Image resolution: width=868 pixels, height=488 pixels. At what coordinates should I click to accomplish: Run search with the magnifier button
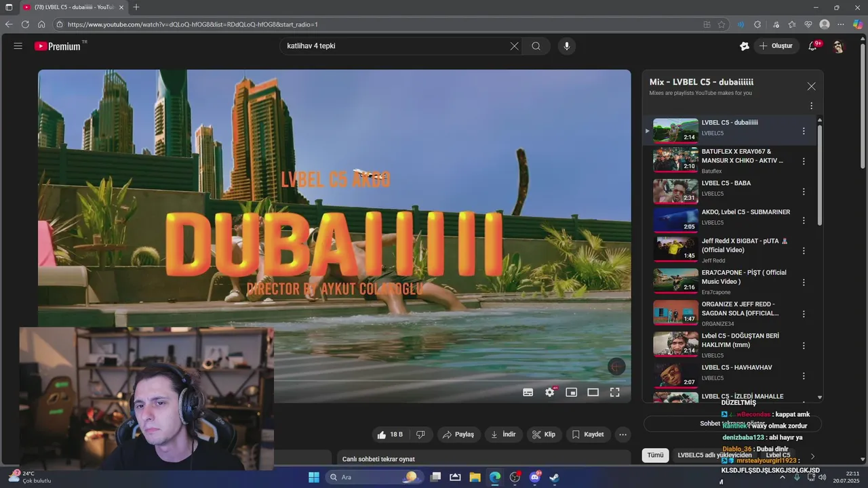[536, 46]
